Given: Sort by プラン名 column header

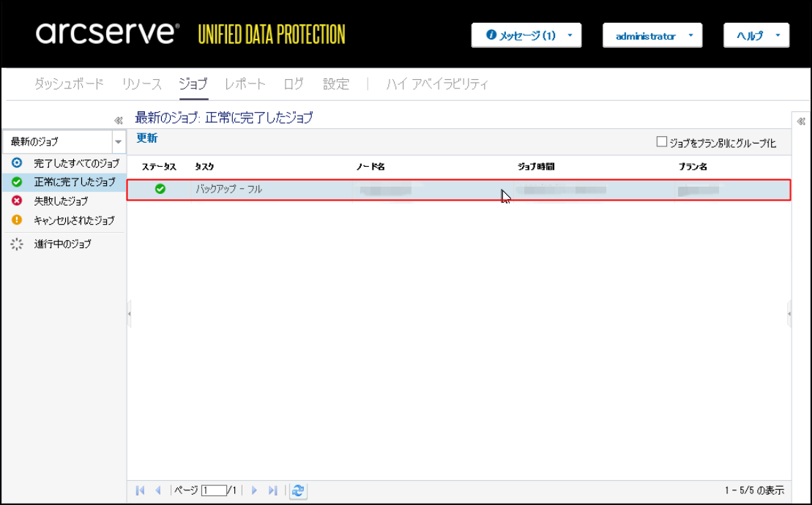Looking at the screenshot, I should click(693, 167).
